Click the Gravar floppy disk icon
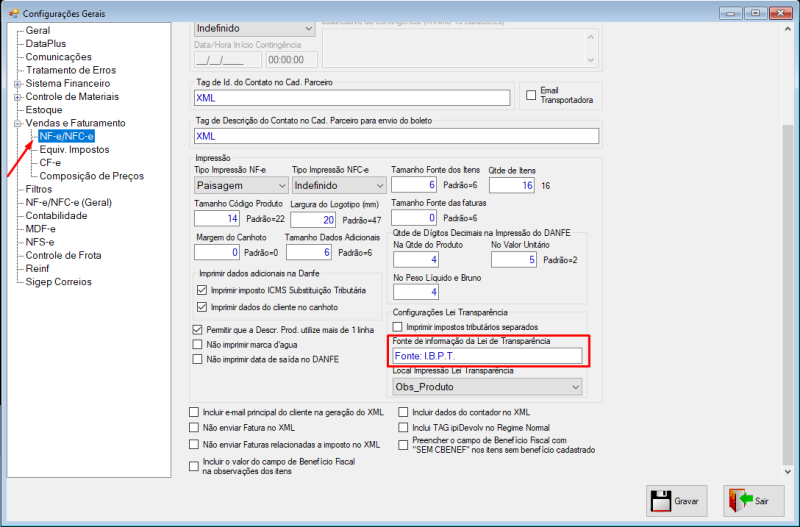This screenshot has width=800, height=527. (661, 501)
